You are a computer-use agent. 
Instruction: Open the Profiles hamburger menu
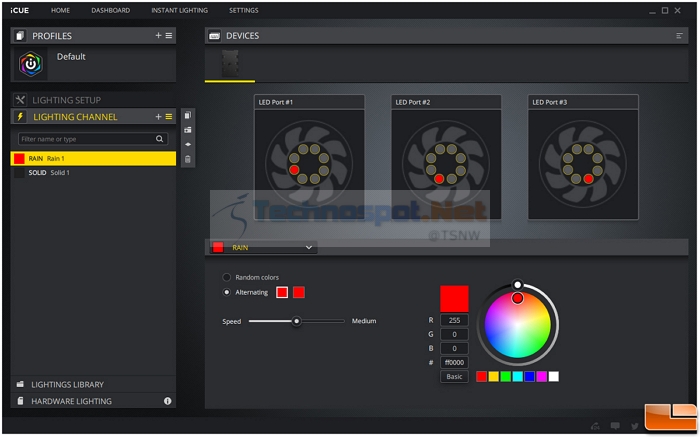169,35
